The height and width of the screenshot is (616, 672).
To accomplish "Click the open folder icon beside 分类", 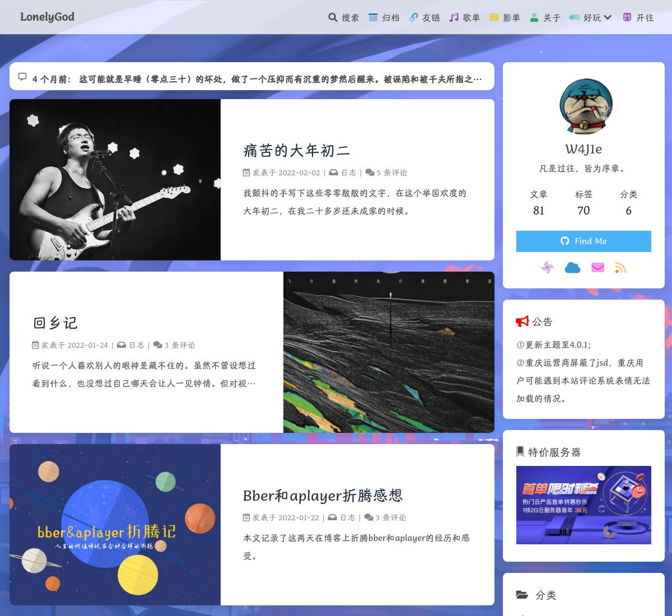I will (x=522, y=595).
